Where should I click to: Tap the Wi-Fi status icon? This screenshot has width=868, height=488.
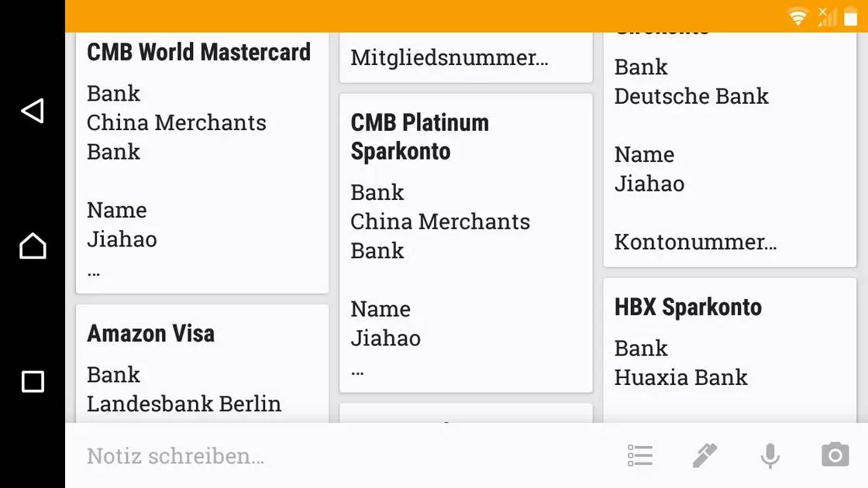[x=797, y=16]
